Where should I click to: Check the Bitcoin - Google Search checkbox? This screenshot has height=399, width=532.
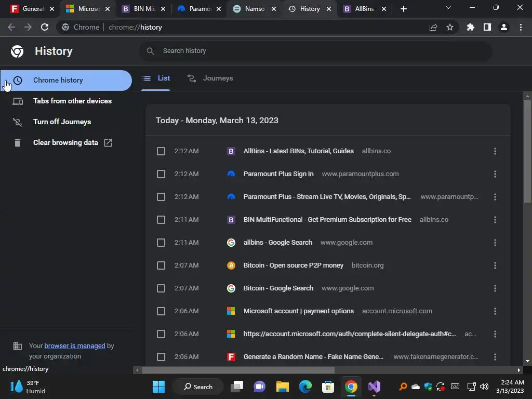[161, 288]
